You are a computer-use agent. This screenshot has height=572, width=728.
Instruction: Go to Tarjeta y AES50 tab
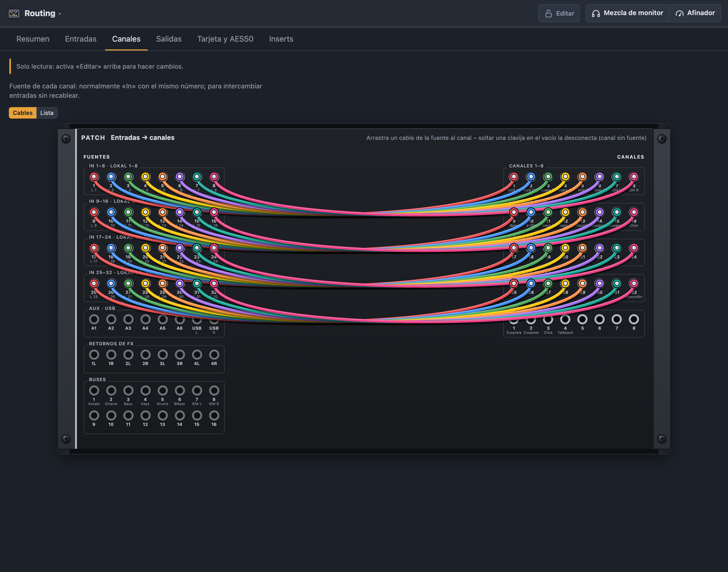pos(225,39)
